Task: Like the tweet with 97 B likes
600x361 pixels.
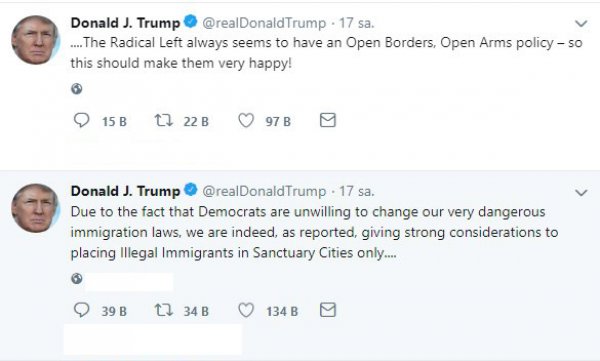Action: [246, 121]
